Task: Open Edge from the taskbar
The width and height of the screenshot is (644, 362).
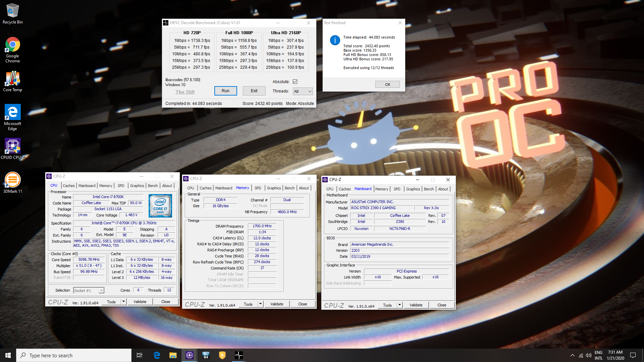Action: coord(157,355)
